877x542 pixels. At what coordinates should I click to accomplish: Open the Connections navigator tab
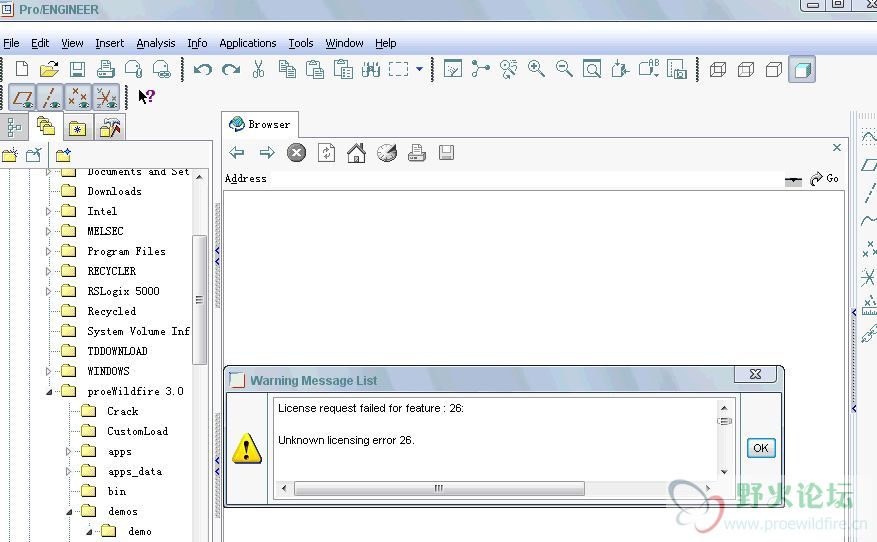click(x=110, y=128)
